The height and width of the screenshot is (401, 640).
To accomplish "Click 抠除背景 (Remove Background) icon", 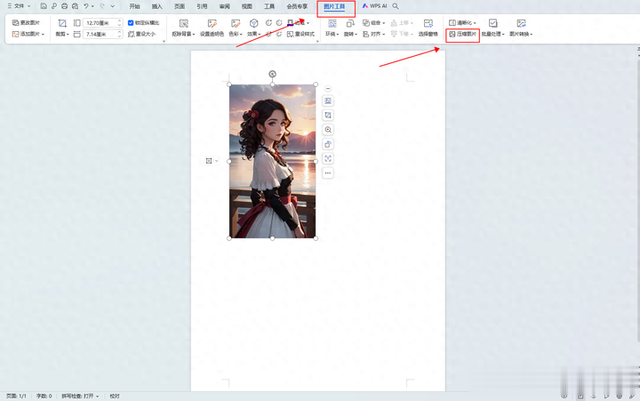I will (x=184, y=23).
